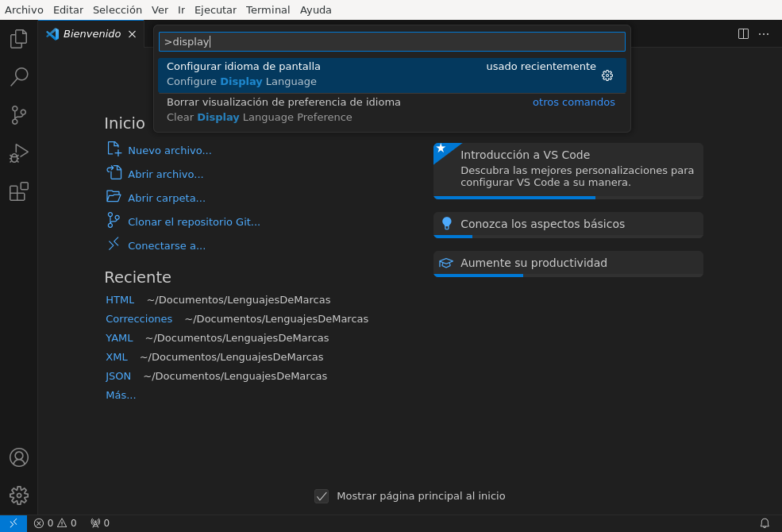Open the Ejecutar menu

coord(215,10)
